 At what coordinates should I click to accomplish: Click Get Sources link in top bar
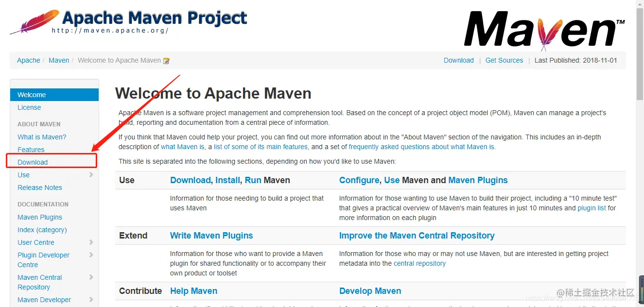(505, 60)
